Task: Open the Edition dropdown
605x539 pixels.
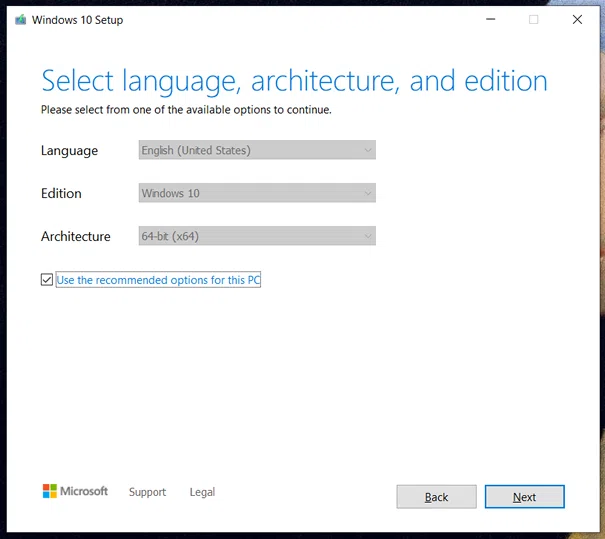Action: pyautogui.click(x=257, y=193)
